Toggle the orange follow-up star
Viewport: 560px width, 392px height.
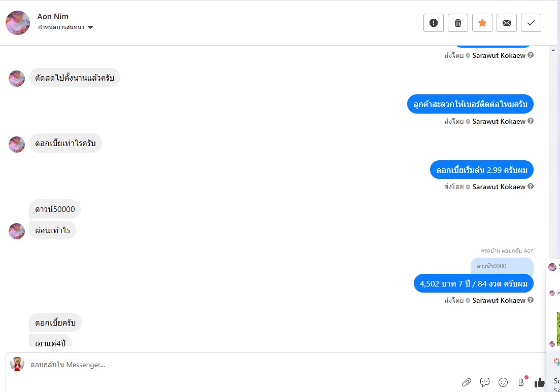point(482,23)
